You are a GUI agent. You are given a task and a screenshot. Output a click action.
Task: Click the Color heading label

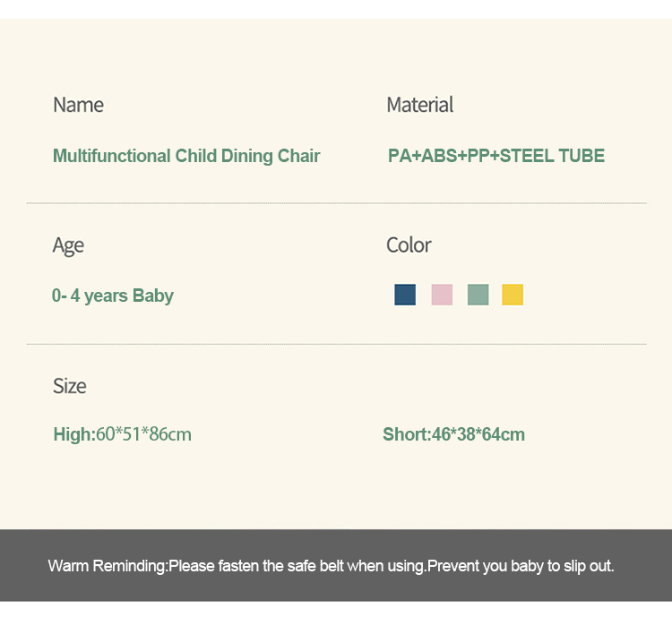pyautogui.click(x=409, y=245)
